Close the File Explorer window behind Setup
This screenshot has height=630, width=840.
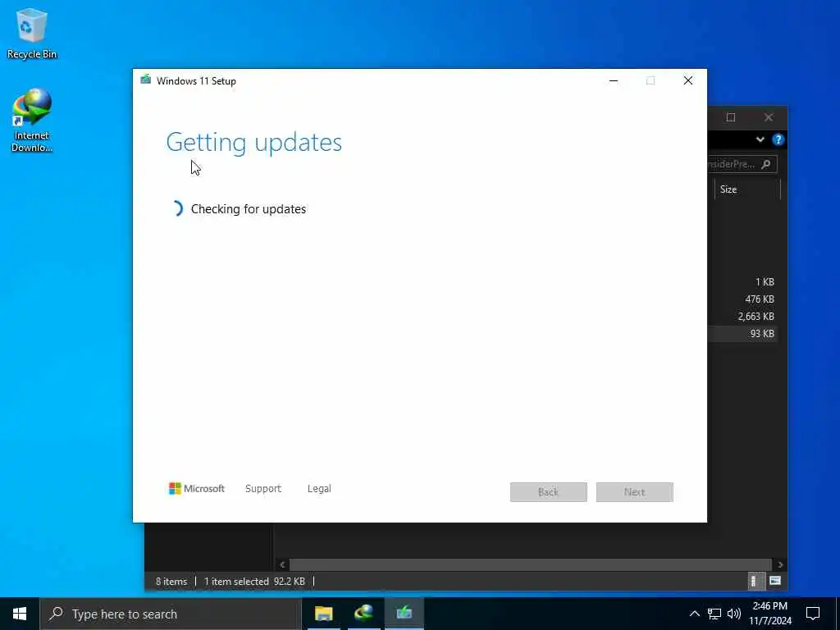769,117
